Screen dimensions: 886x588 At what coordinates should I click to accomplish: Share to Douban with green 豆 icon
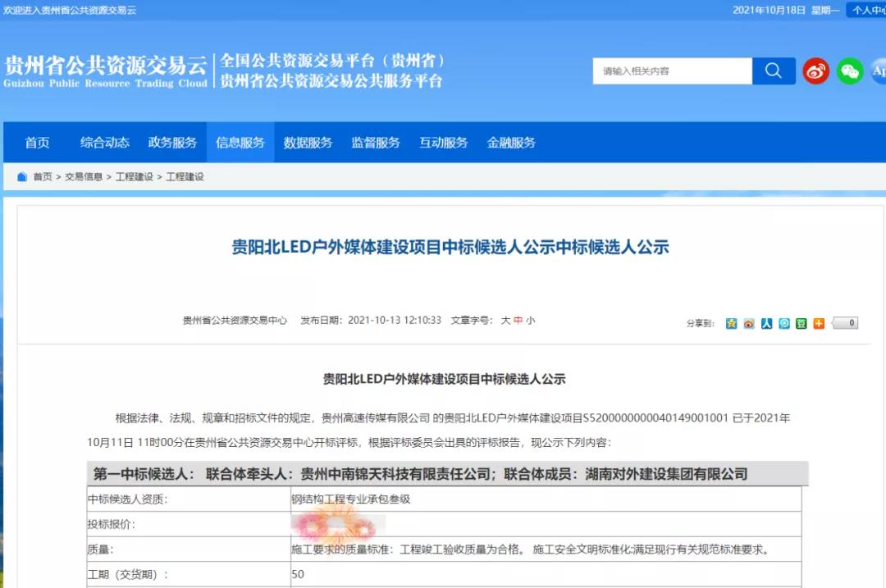(802, 323)
